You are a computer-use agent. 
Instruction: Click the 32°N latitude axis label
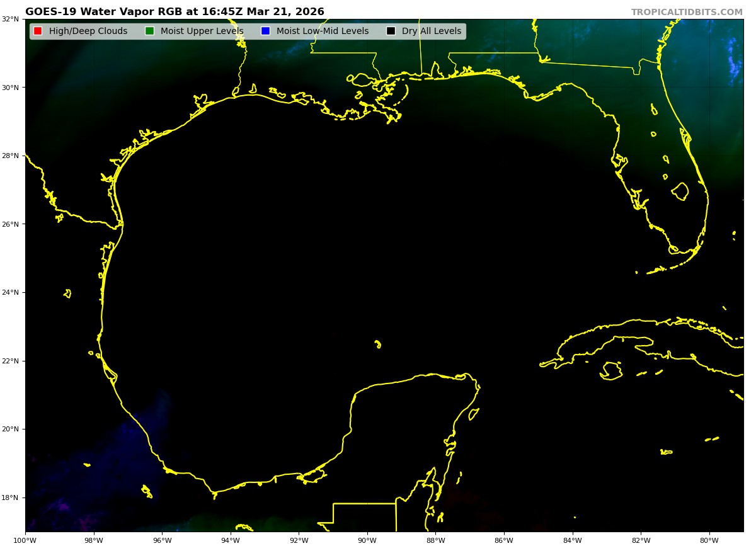click(x=11, y=20)
